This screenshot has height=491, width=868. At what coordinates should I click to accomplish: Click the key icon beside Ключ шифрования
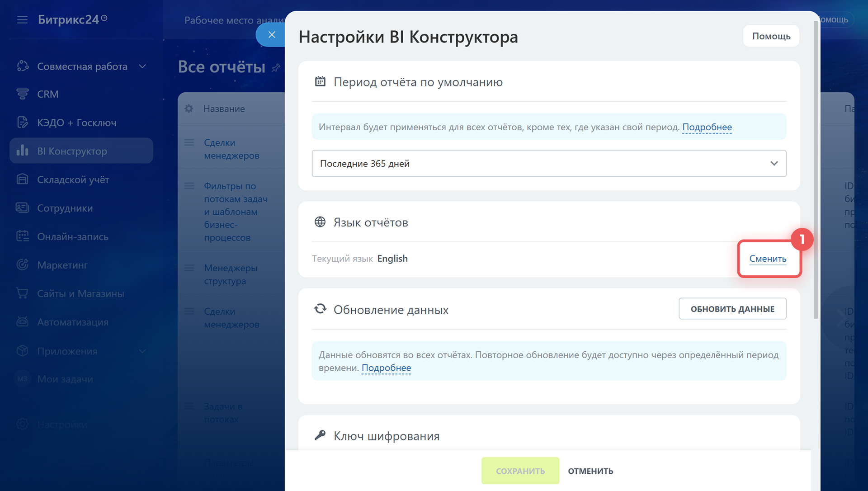(x=320, y=435)
